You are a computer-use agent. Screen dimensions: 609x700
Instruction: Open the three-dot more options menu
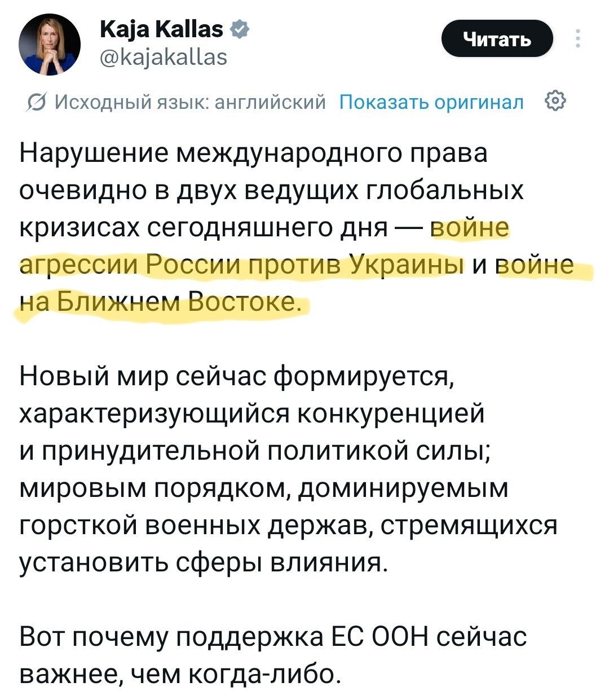(x=577, y=39)
